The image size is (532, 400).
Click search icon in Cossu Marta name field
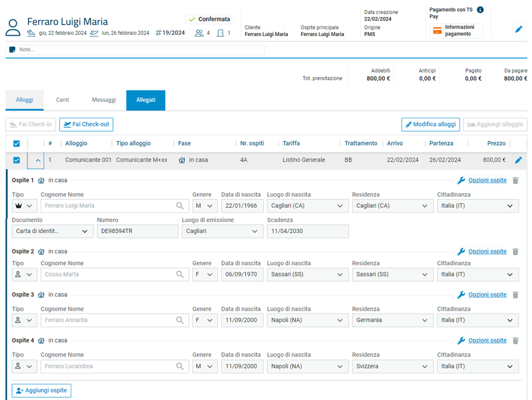pos(180,274)
